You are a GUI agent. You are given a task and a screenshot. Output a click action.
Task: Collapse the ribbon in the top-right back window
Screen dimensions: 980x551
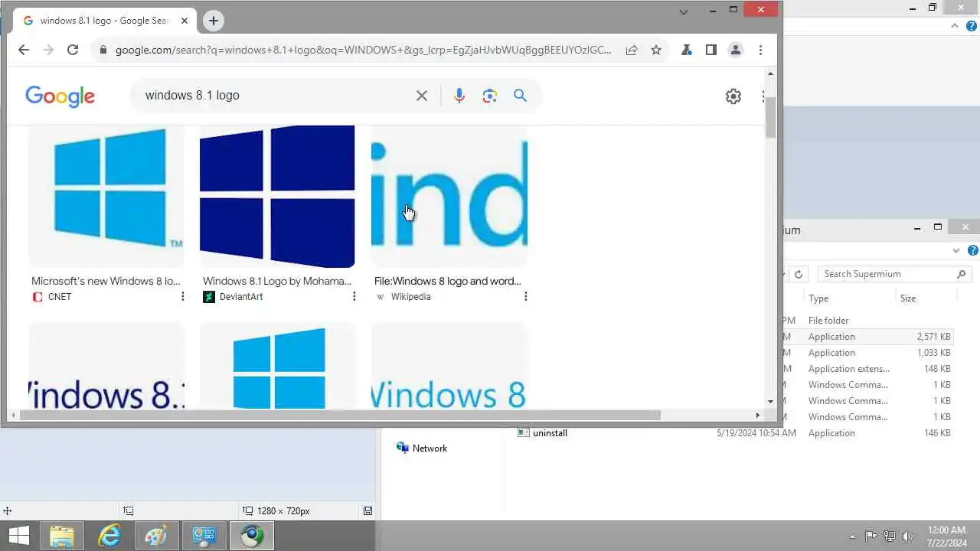pyautogui.click(x=955, y=25)
